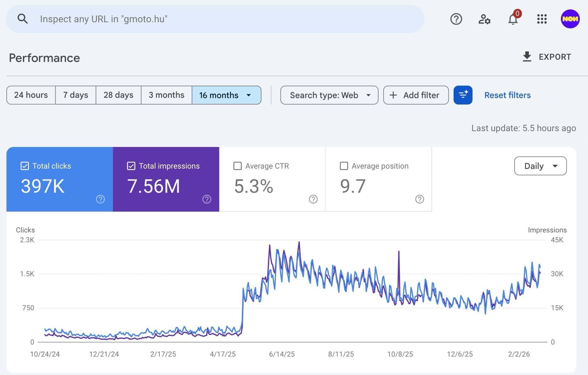The image size is (588, 375).
Task: Click the blue AI filter icon button
Action: [463, 95]
